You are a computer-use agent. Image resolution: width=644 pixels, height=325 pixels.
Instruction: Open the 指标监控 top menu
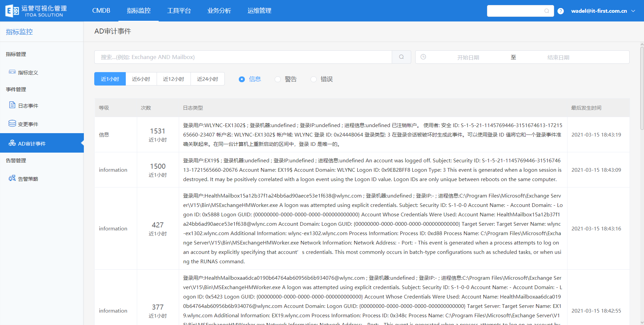(x=139, y=11)
